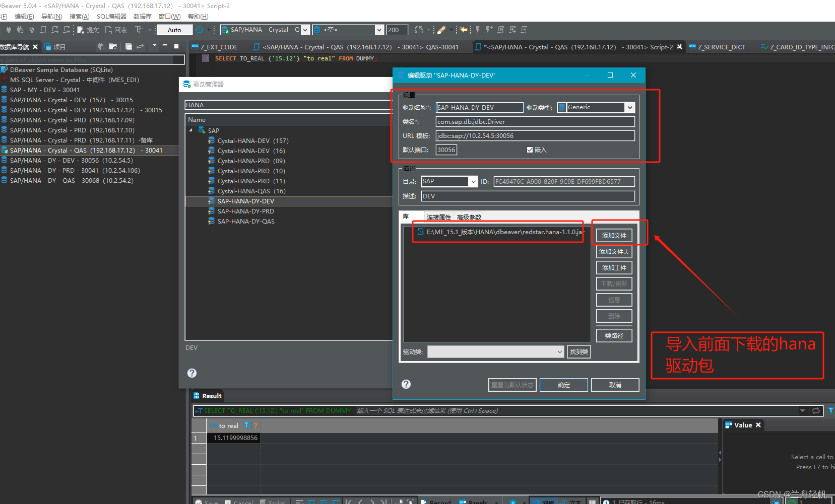Close the Script-2 editor tab
Image resolution: width=835 pixels, height=504 pixels.
(679, 47)
